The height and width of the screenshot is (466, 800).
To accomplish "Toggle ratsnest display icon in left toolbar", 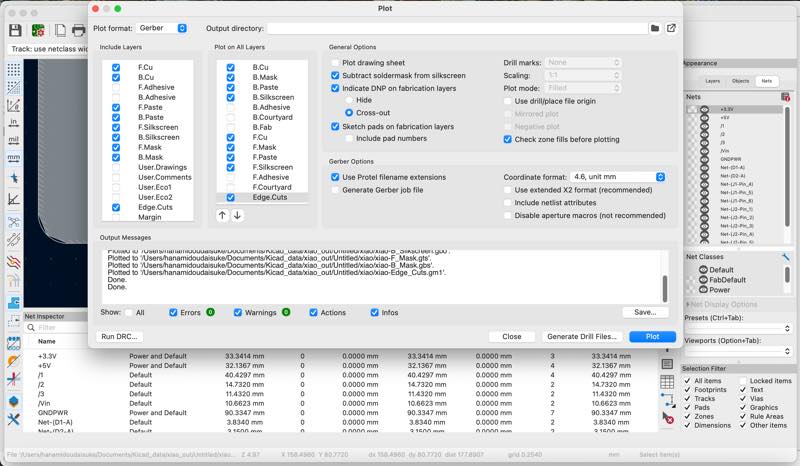I will click(14, 222).
